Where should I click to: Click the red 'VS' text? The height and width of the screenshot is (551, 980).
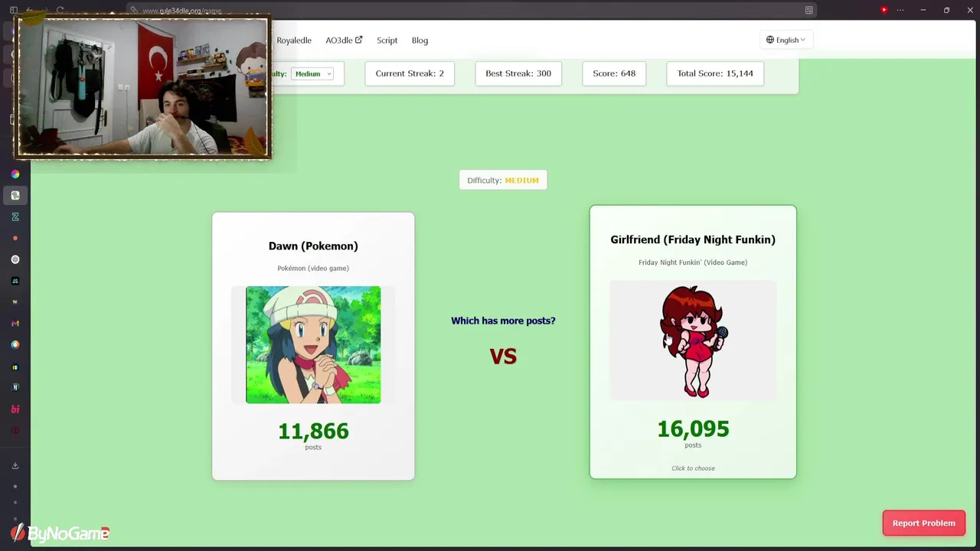pos(503,356)
